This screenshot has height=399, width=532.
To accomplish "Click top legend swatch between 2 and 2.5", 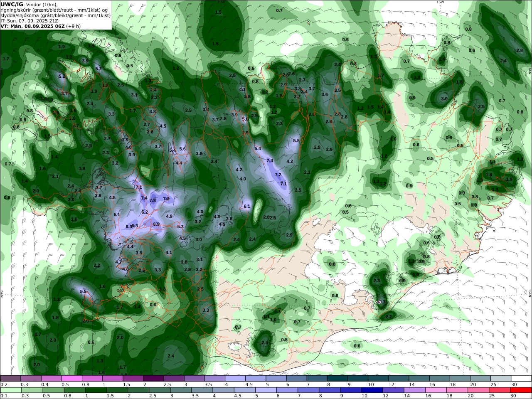I will (x=153, y=378).
